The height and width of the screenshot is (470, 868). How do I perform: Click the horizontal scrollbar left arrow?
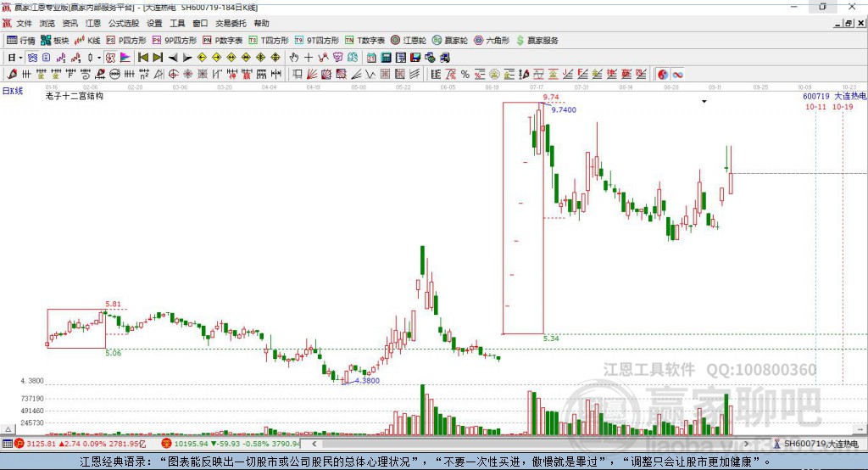[x=314, y=444]
